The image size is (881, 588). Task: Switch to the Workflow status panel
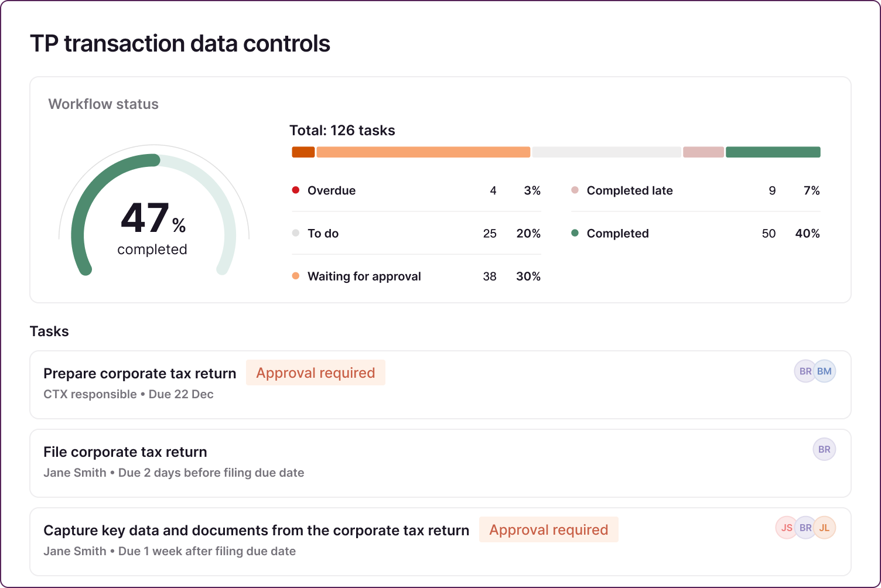pyautogui.click(x=103, y=104)
